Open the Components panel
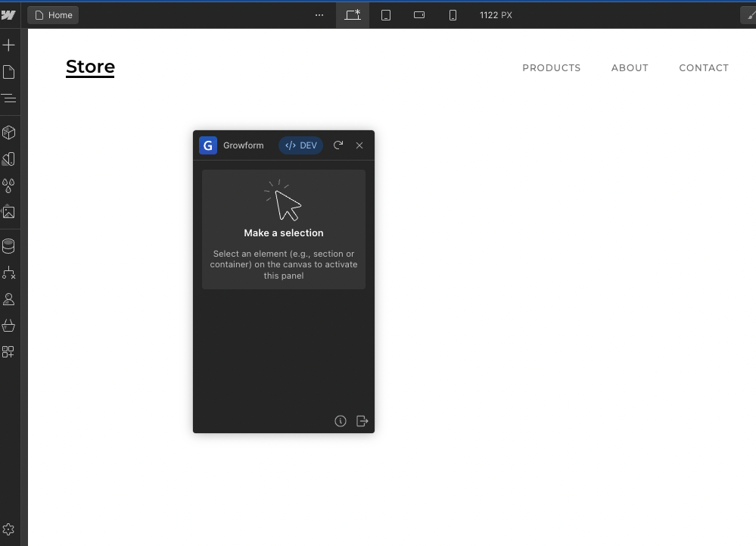The image size is (756, 546). tap(9, 132)
